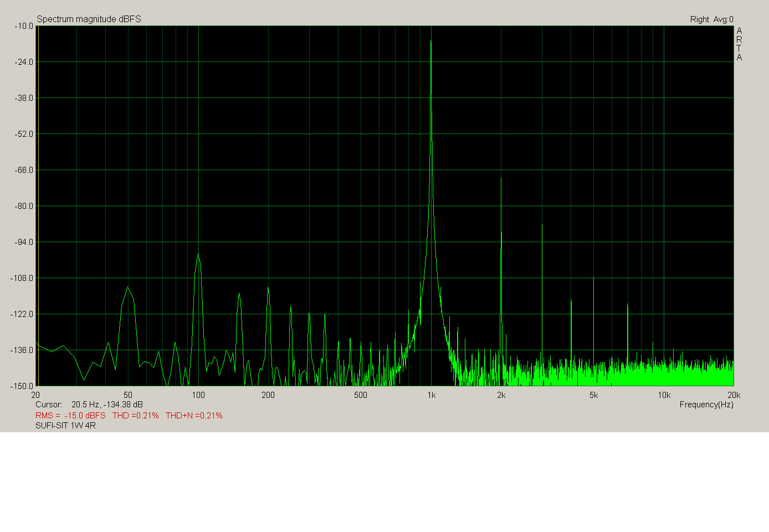The width and height of the screenshot is (769, 532).
Task: Click the -80.0 y-axis label
Action: pyautogui.click(x=24, y=206)
